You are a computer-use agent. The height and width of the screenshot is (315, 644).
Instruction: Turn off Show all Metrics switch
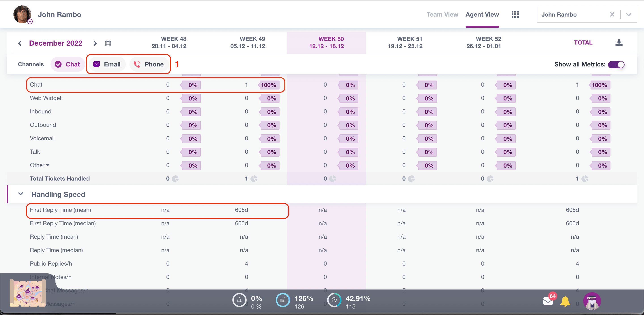pos(616,65)
